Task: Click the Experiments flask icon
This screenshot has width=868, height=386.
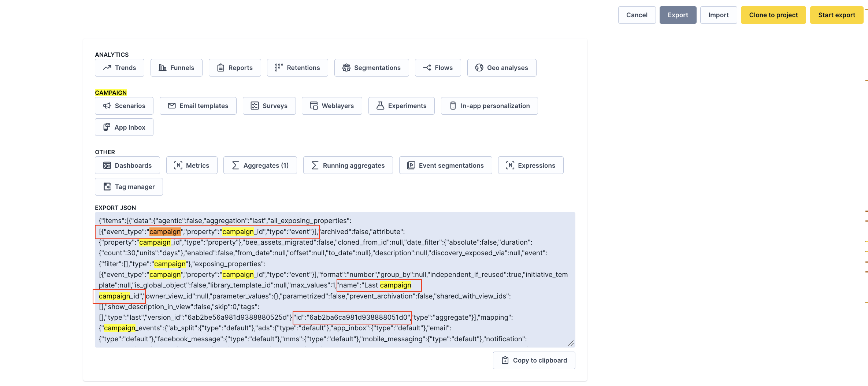Action: 381,106
